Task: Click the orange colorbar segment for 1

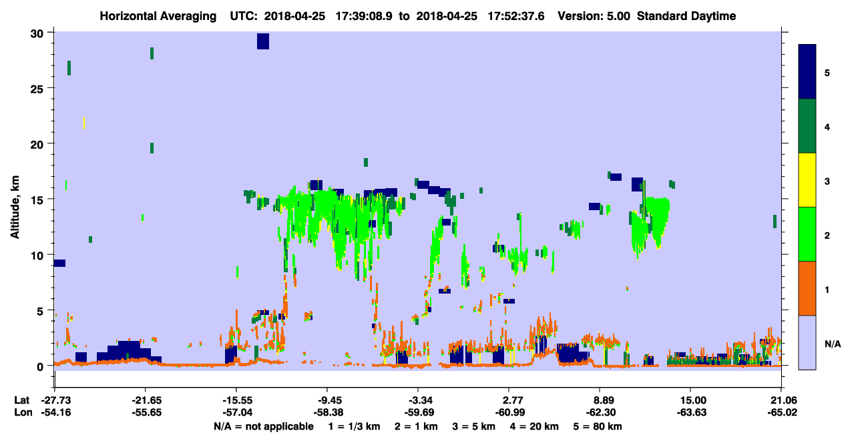Action: (807, 288)
